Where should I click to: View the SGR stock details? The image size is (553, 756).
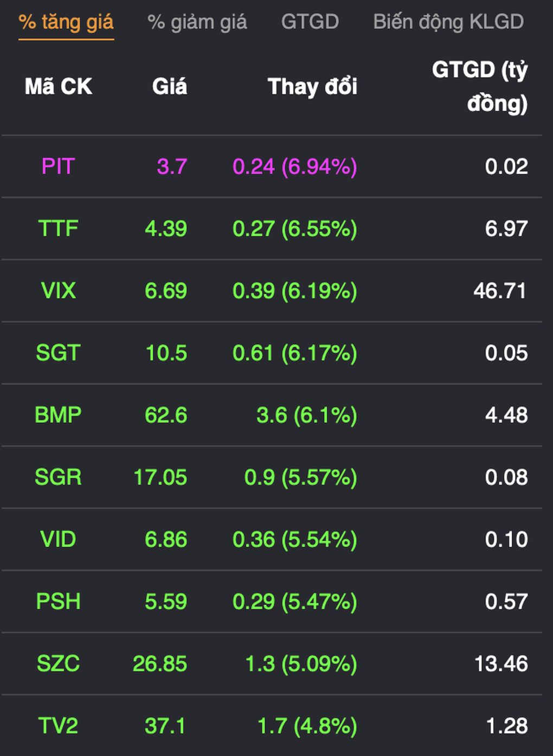(58, 477)
